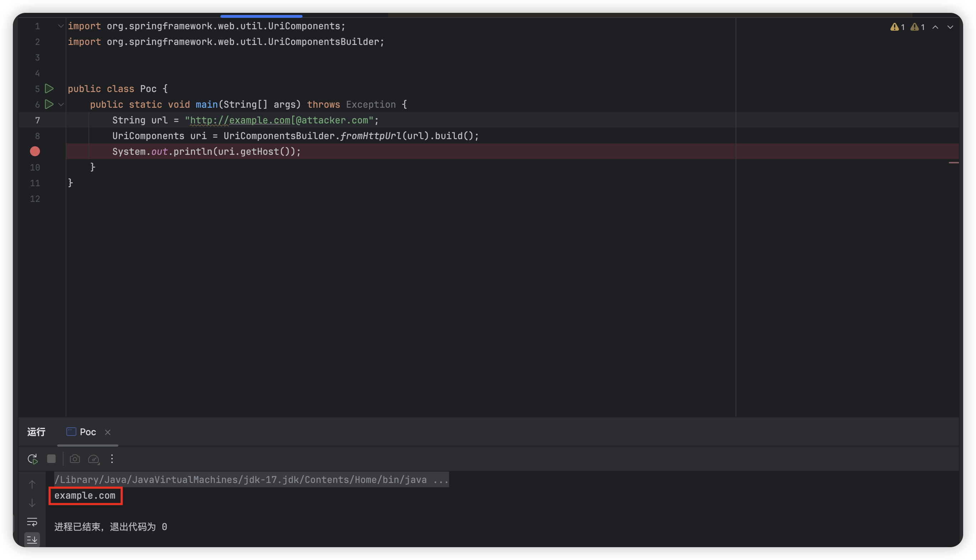Click the 进程已结束 exit code message
This screenshot has width=976, height=560.
pos(111,526)
